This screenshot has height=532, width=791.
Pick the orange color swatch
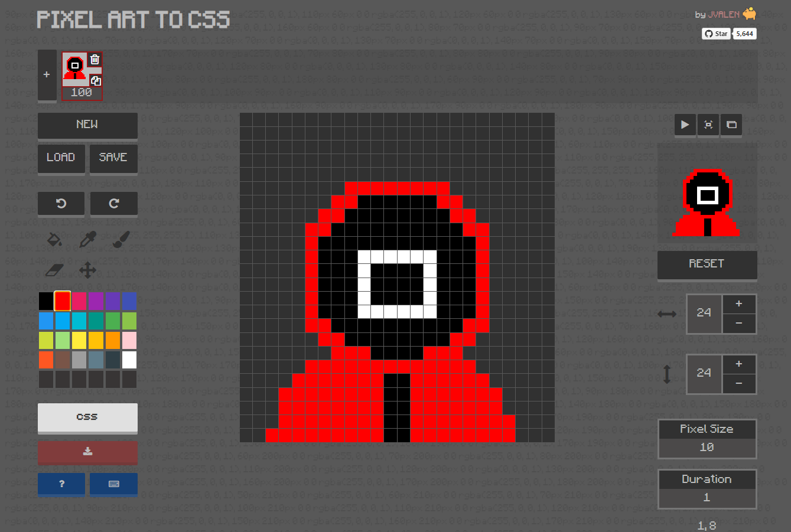113,340
